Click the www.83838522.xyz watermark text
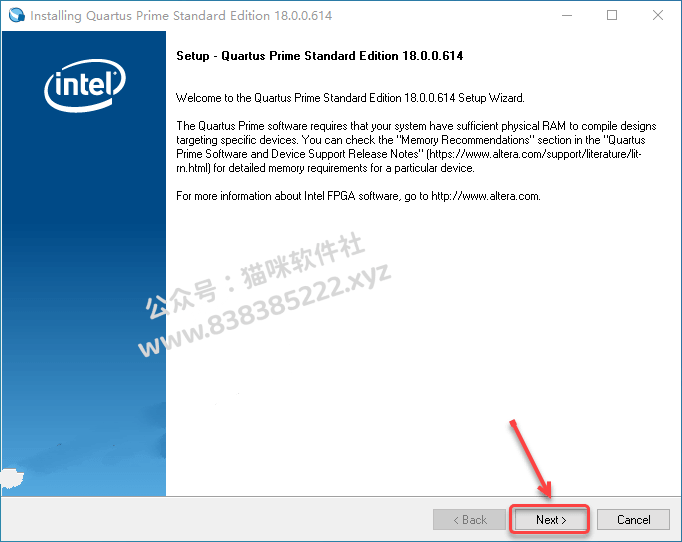The image size is (682, 542). [264, 310]
